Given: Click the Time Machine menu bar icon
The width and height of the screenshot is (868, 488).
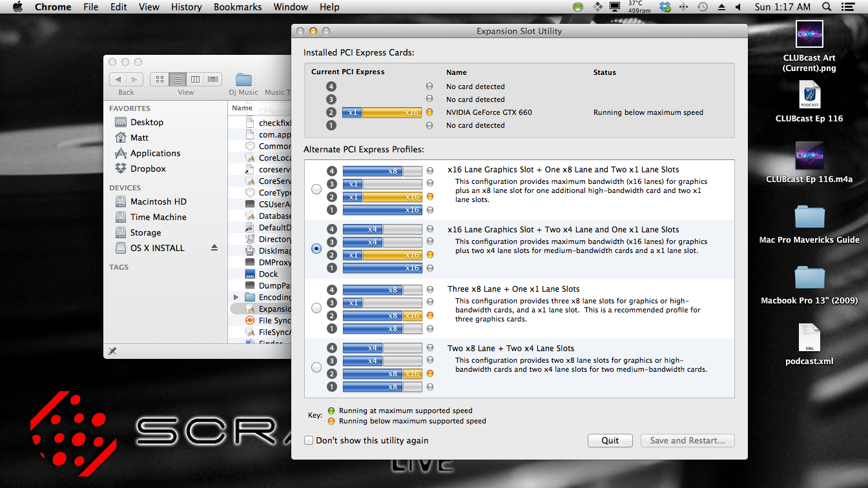Looking at the screenshot, I should (703, 7).
